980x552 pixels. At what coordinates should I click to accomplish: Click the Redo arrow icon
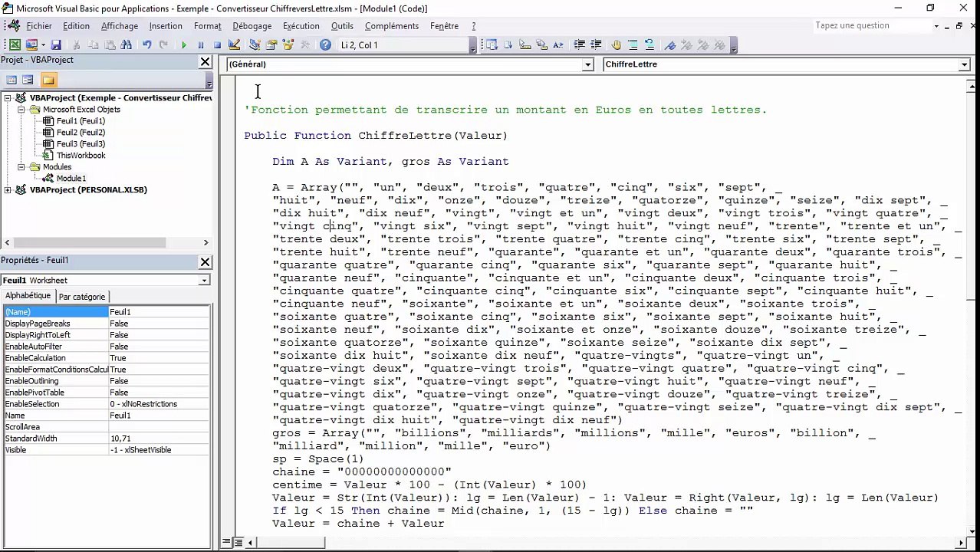[163, 45]
